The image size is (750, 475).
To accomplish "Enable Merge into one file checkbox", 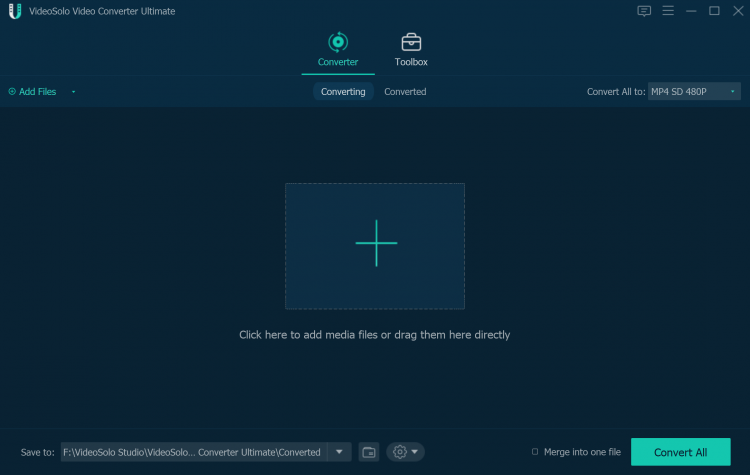I will click(x=535, y=452).
